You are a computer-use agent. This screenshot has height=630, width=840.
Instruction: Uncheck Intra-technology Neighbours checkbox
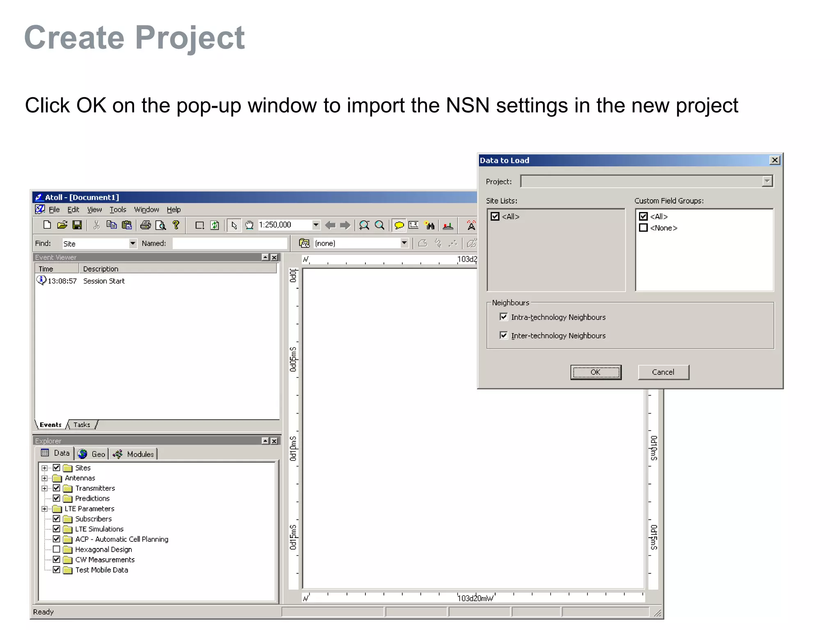tap(504, 317)
